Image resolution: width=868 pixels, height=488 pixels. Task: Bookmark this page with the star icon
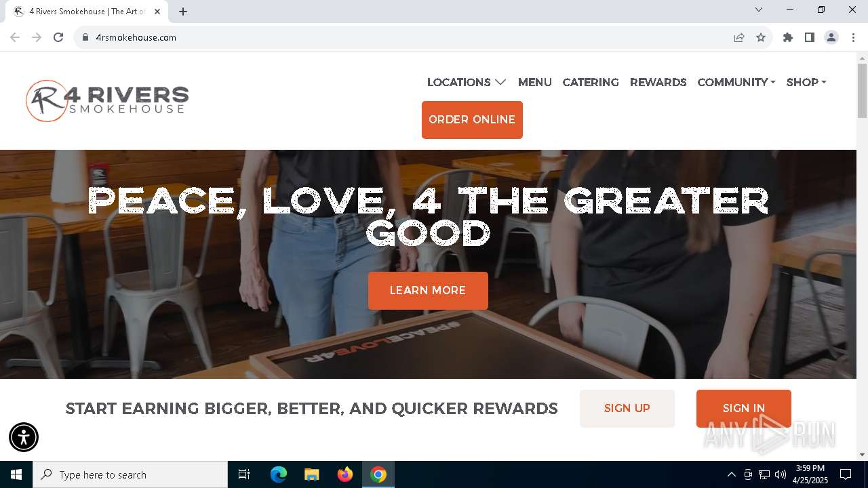pos(761,37)
